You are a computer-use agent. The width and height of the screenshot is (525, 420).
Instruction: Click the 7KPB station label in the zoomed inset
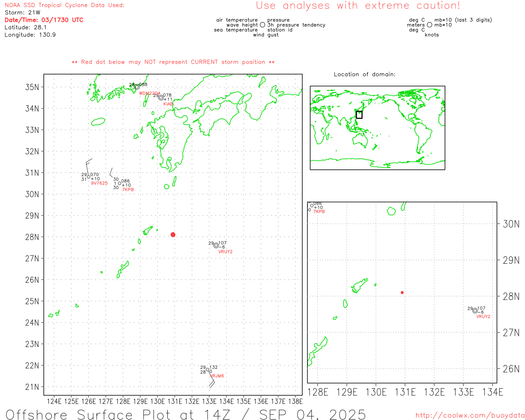click(x=319, y=212)
